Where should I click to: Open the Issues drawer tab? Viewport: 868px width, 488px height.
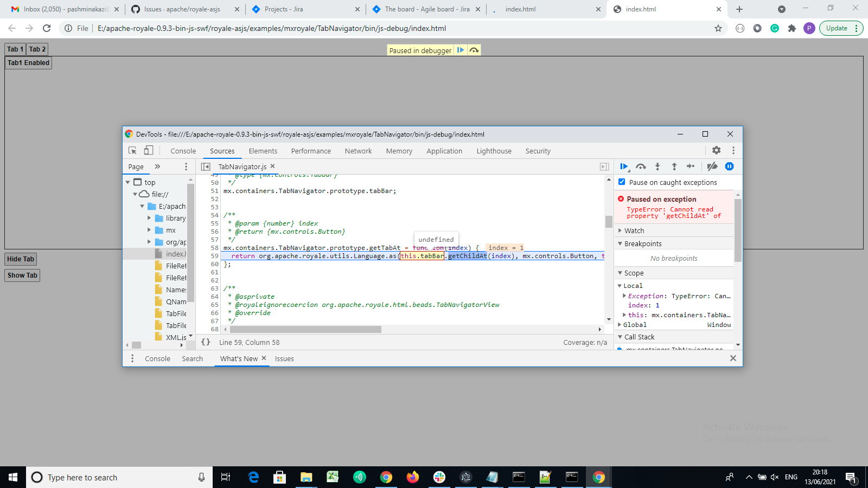tap(284, 359)
